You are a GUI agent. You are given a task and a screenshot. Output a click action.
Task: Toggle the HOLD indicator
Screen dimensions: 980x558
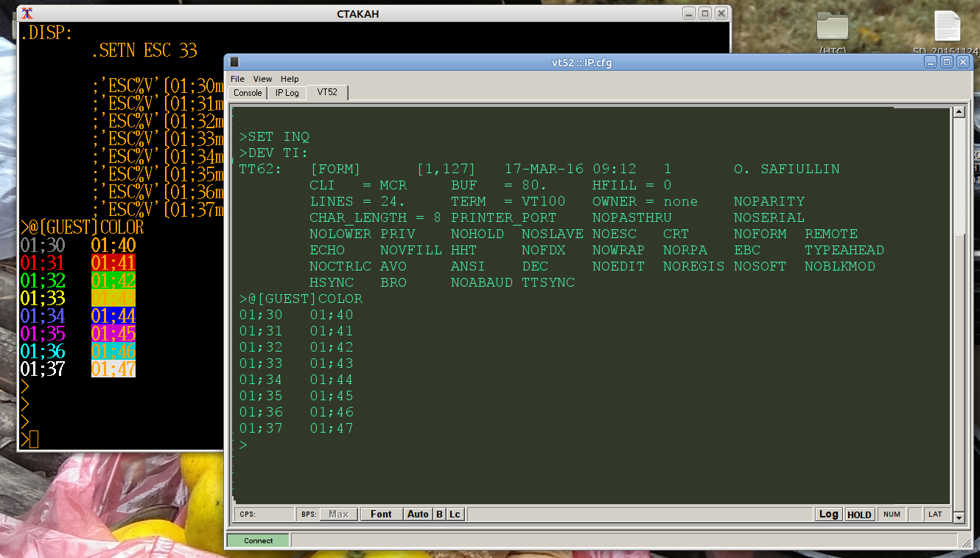[x=859, y=515]
